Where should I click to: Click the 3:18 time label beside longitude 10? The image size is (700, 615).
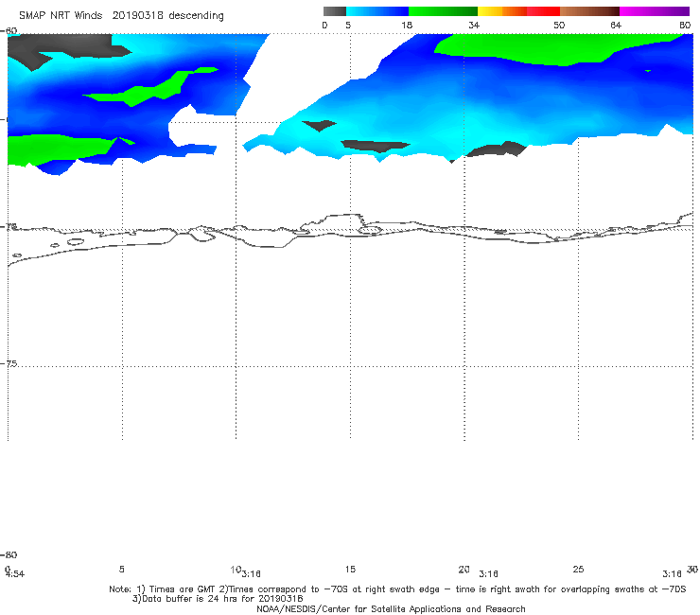[252, 574]
